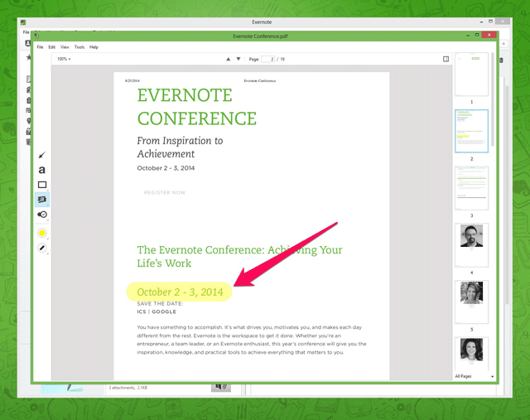
Task: Open the Help menu
Action: (x=94, y=47)
